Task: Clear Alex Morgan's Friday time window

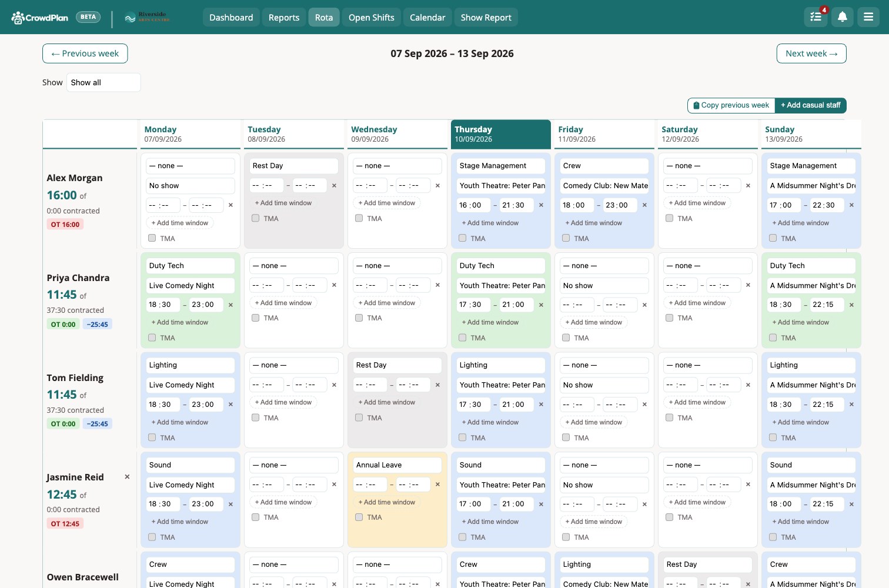Action: click(x=644, y=205)
